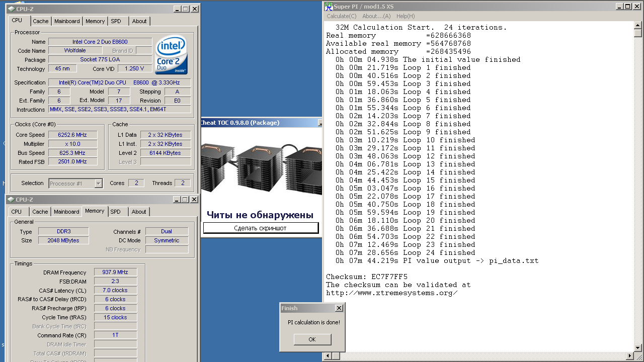Open the About...(A) menu in Super PI
644x362 pixels.
tap(376, 16)
